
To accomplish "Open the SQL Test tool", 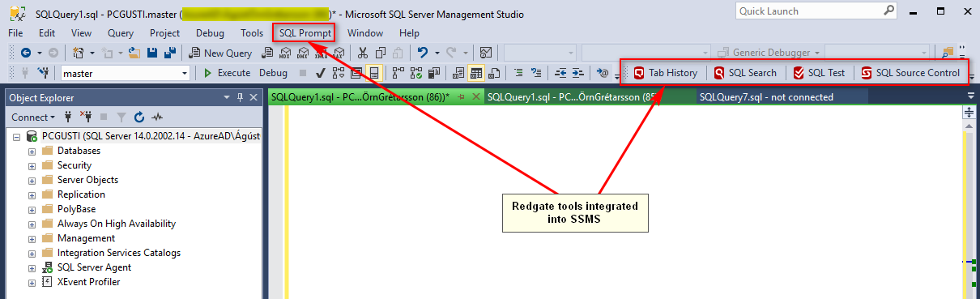I will [819, 73].
